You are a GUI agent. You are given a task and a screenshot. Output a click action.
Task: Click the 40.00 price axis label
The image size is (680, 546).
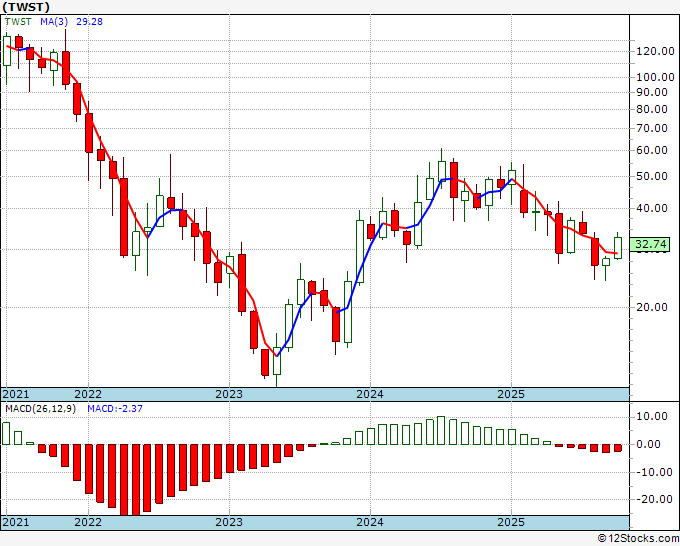pyautogui.click(x=651, y=208)
